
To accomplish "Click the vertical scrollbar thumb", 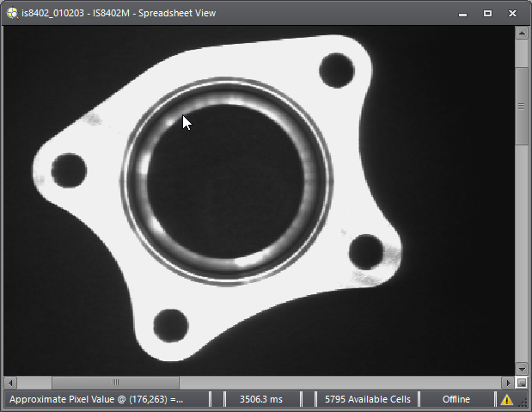I will (522, 105).
